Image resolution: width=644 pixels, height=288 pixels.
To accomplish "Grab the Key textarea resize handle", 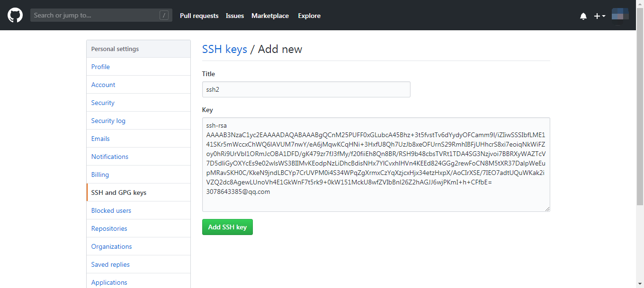I will [x=547, y=208].
